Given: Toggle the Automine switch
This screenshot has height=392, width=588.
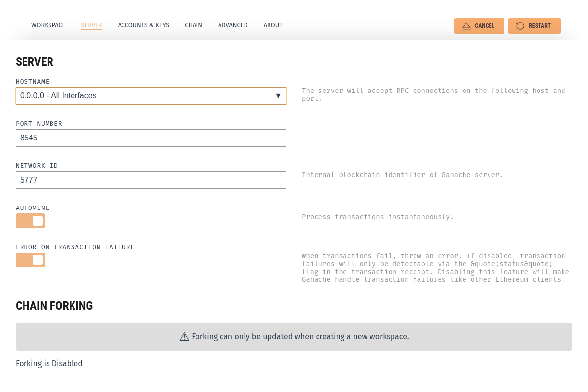Looking at the screenshot, I should pos(30,221).
